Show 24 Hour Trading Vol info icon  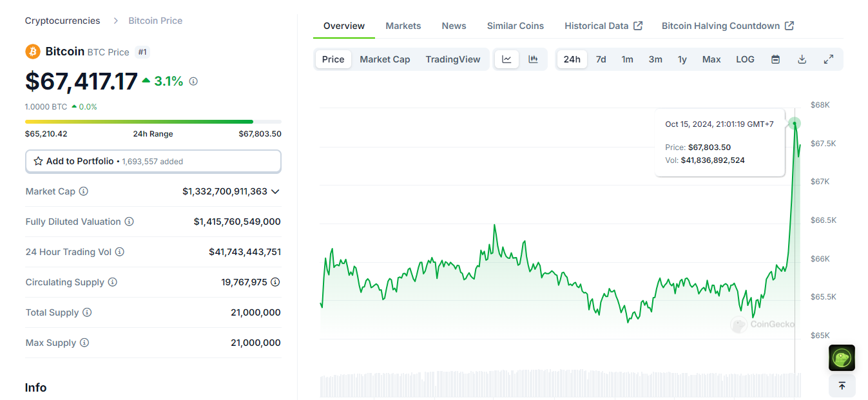(120, 252)
